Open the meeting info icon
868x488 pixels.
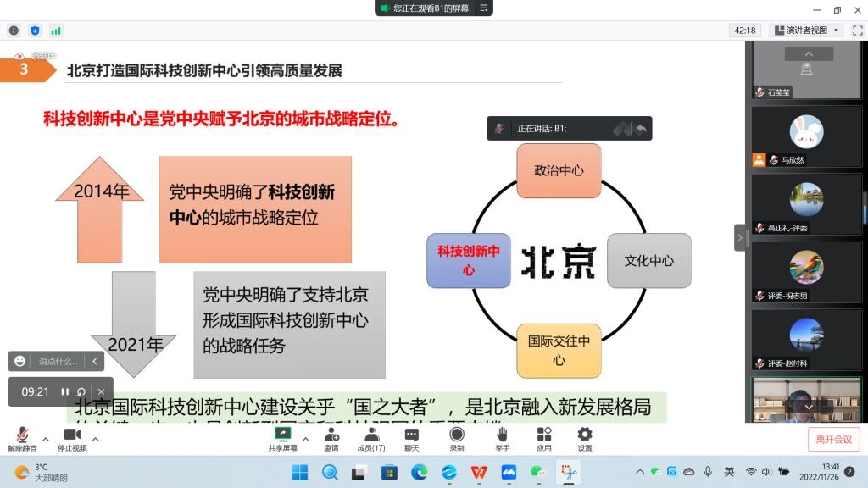14,30
